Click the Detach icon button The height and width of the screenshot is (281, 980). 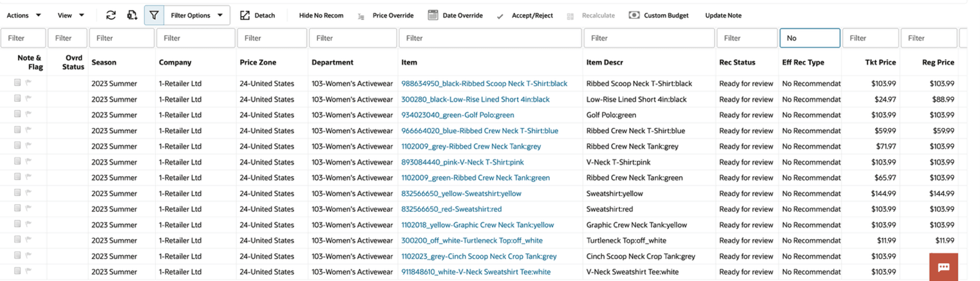[245, 15]
